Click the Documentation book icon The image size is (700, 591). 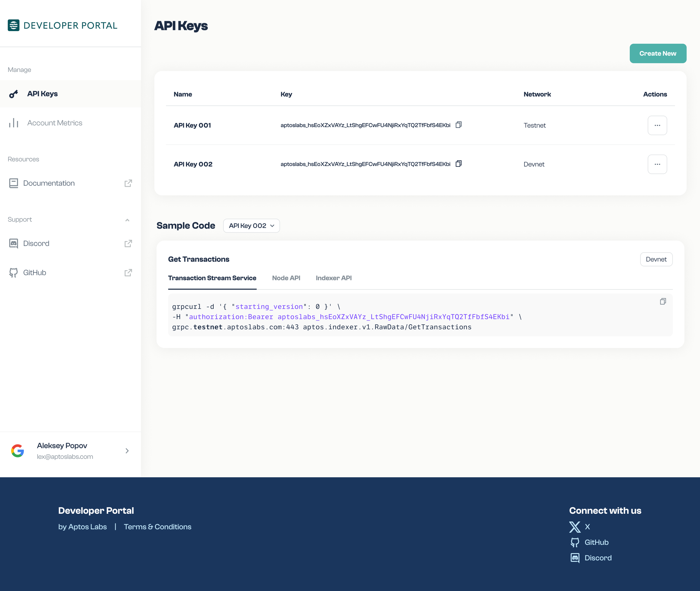tap(13, 183)
